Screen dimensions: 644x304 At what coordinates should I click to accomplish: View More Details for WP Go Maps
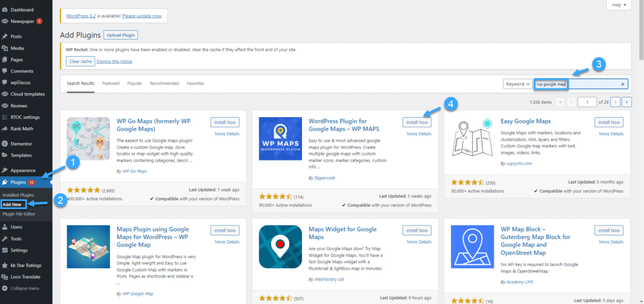pyautogui.click(x=227, y=134)
